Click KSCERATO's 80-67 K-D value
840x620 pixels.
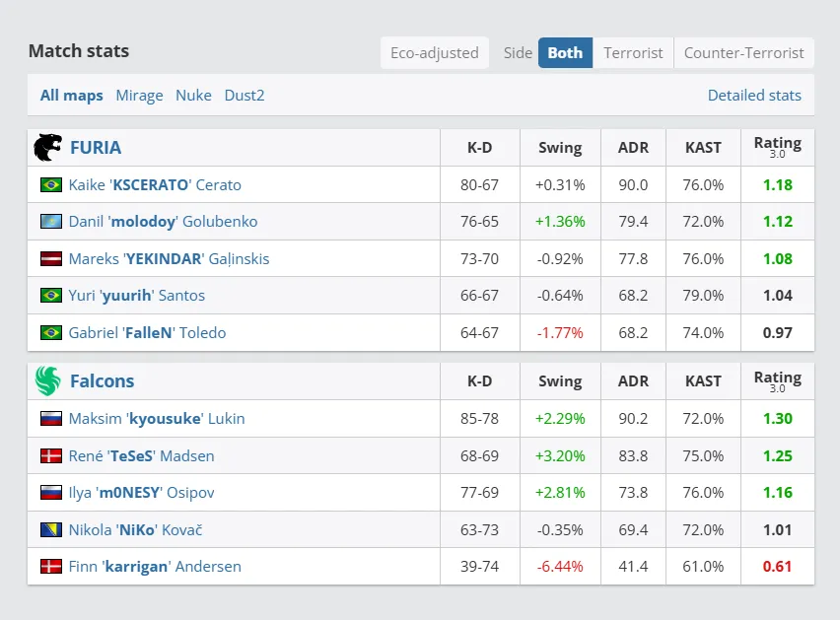pyautogui.click(x=479, y=184)
